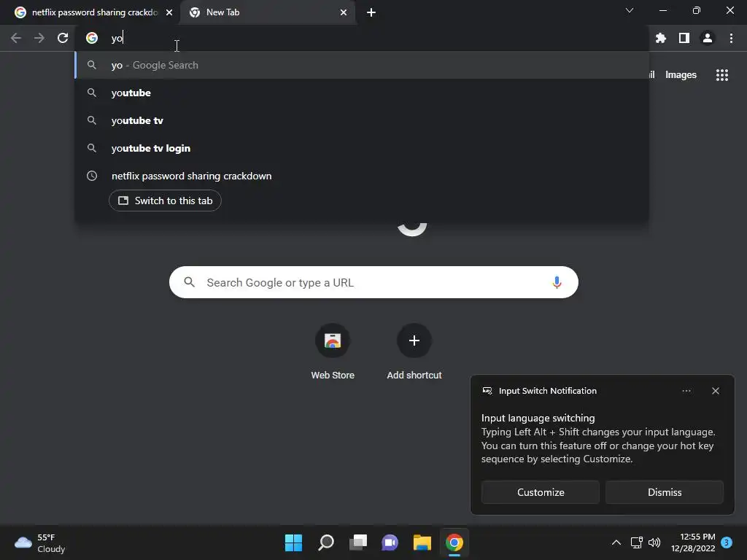The height and width of the screenshot is (560, 747).
Task: Choose the 'youtube' suggestion
Action: tap(362, 93)
